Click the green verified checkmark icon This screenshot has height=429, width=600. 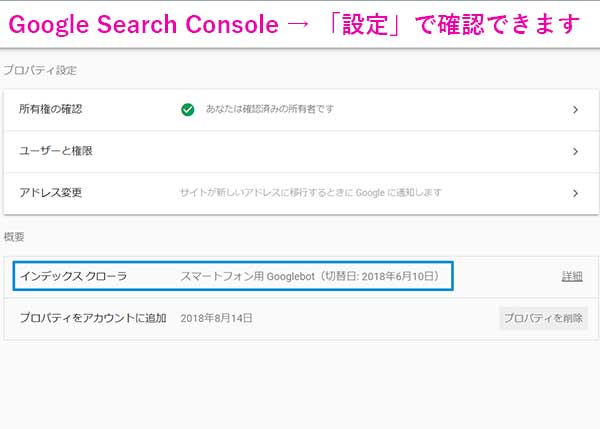pos(188,110)
